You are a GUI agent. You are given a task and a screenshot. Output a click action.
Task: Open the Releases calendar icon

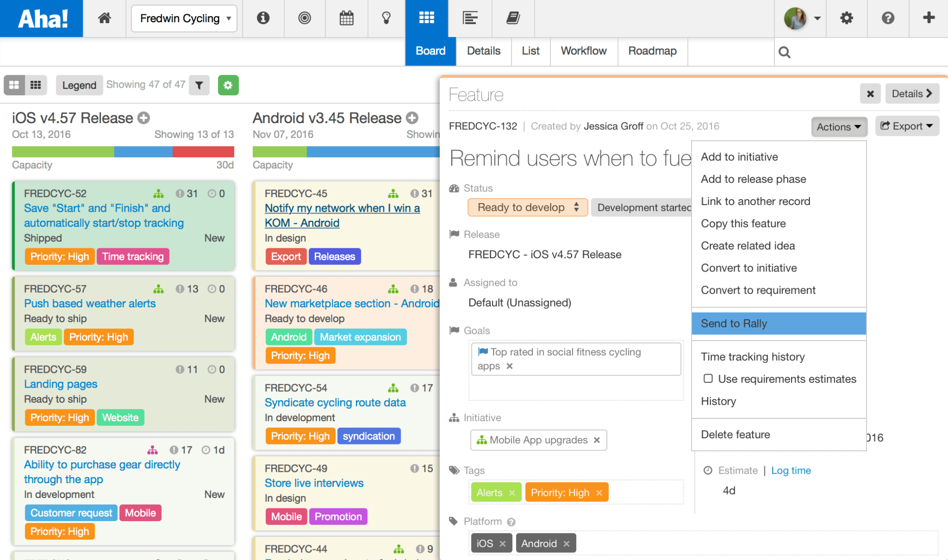click(346, 18)
